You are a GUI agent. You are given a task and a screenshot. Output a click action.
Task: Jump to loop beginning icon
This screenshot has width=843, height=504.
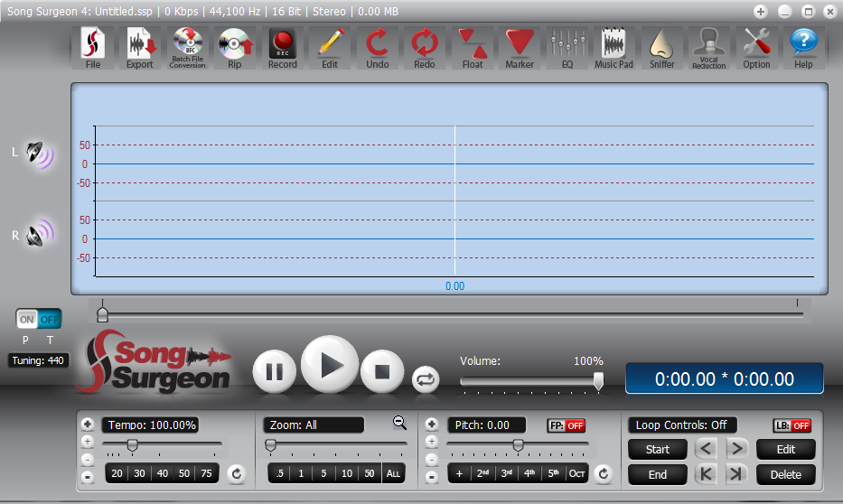click(706, 474)
